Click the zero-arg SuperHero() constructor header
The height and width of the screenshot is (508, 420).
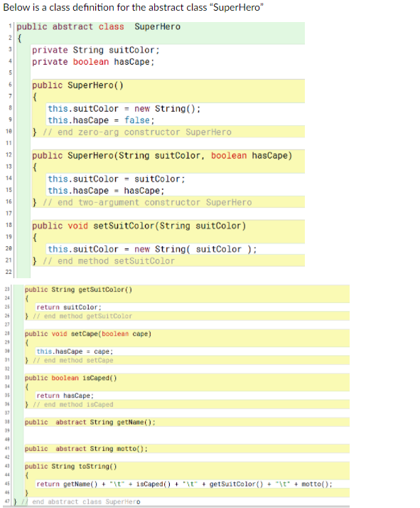click(77, 85)
